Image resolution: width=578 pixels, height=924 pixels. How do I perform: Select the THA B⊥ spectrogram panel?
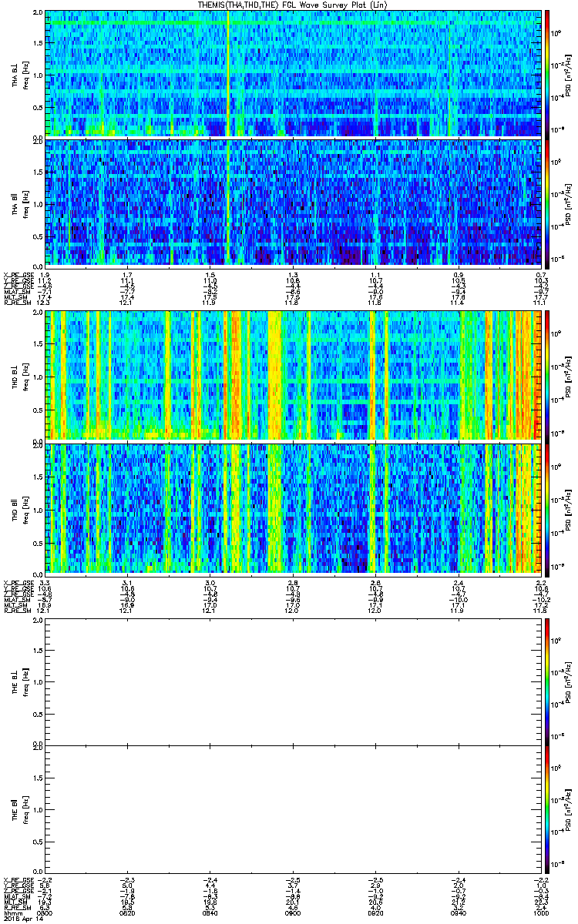click(x=293, y=73)
